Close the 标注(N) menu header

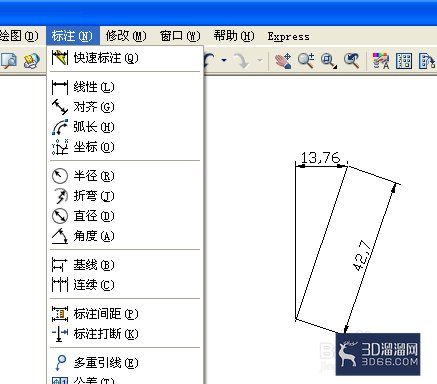pyautogui.click(x=73, y=36)
